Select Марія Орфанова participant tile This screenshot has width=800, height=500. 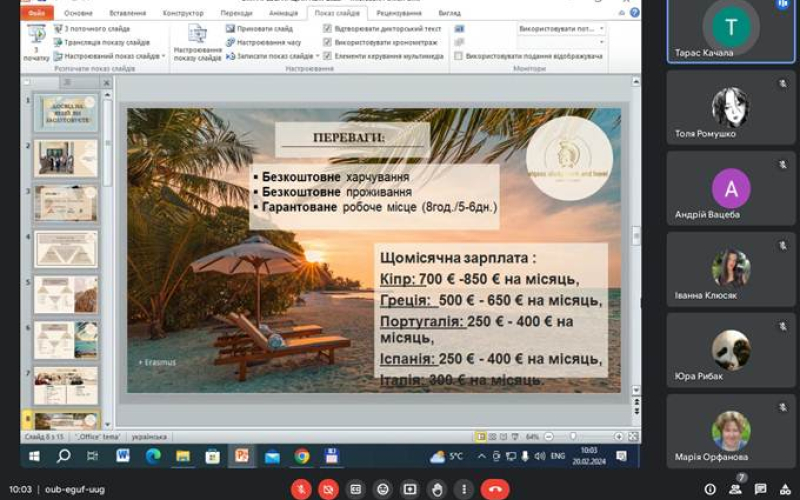coord(731,431)
